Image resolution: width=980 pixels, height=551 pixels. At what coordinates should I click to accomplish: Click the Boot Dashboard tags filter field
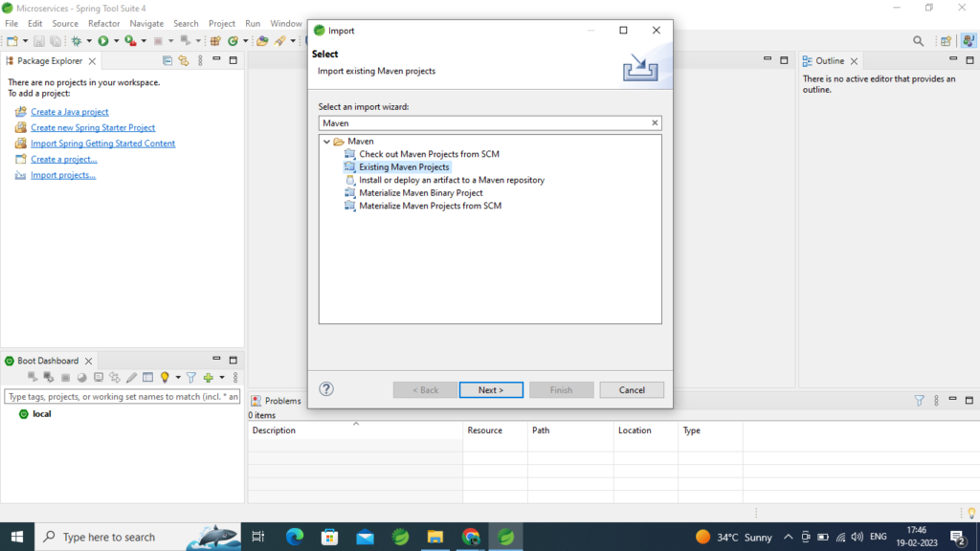click(122, 397)
